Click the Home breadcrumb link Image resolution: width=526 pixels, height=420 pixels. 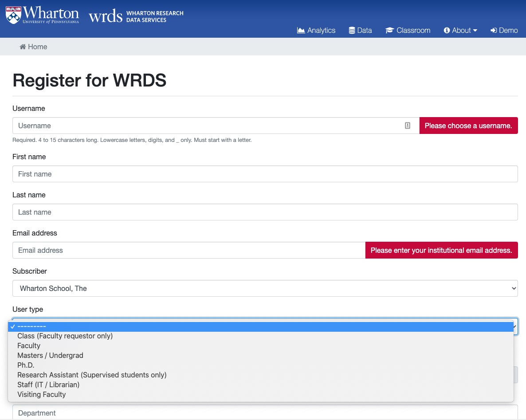click(33, 47)
